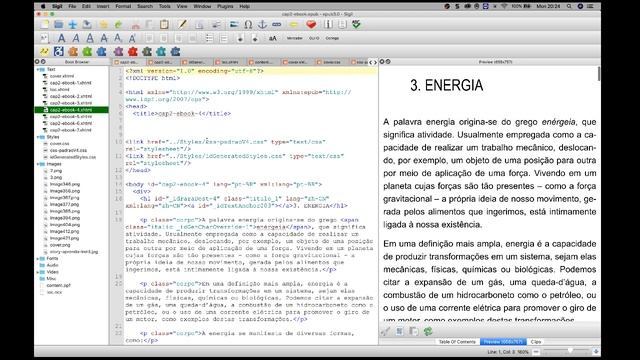Select cap2-ebook-4.xhtml highlighted file

pos(71,110)
